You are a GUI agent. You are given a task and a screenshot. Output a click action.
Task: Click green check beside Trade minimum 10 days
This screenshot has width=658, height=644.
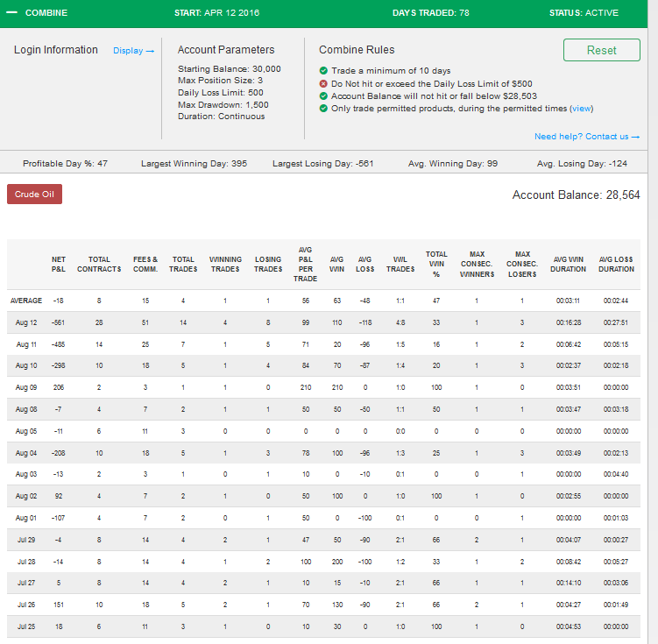[x=323, y=70]
